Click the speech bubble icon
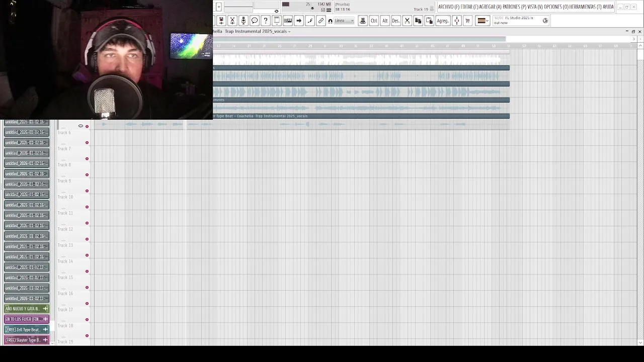 point(254,21)
